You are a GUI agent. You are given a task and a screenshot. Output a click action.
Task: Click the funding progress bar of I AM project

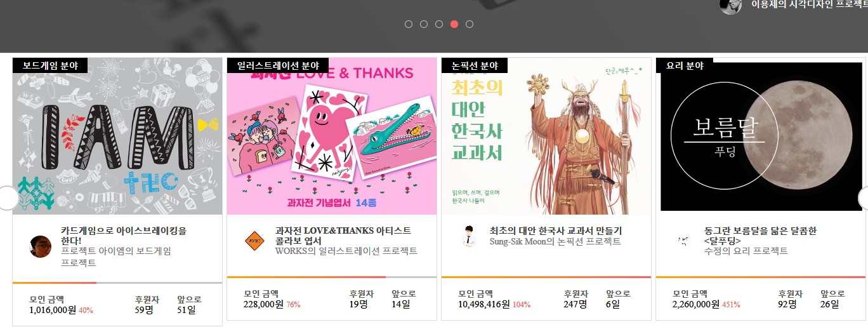click(117, 283)
